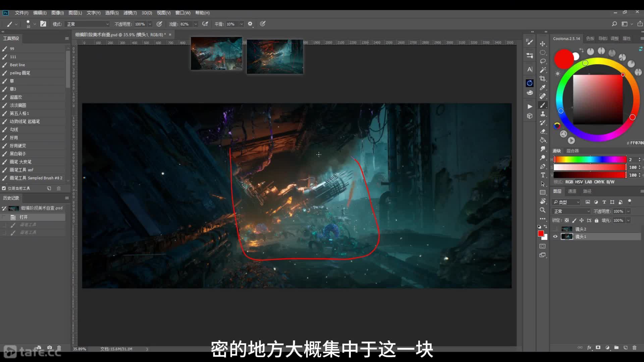
Task: Select the Healing Brush tool
Action: (542, 96)
